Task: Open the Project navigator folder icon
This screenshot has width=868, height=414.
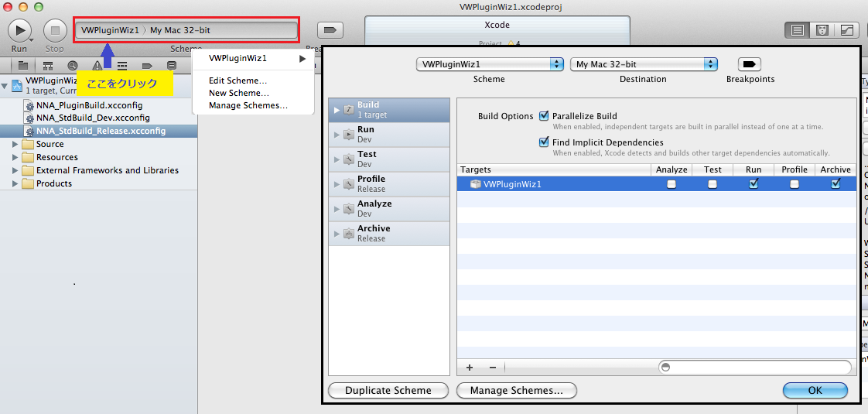Action: tap(22, 65)
